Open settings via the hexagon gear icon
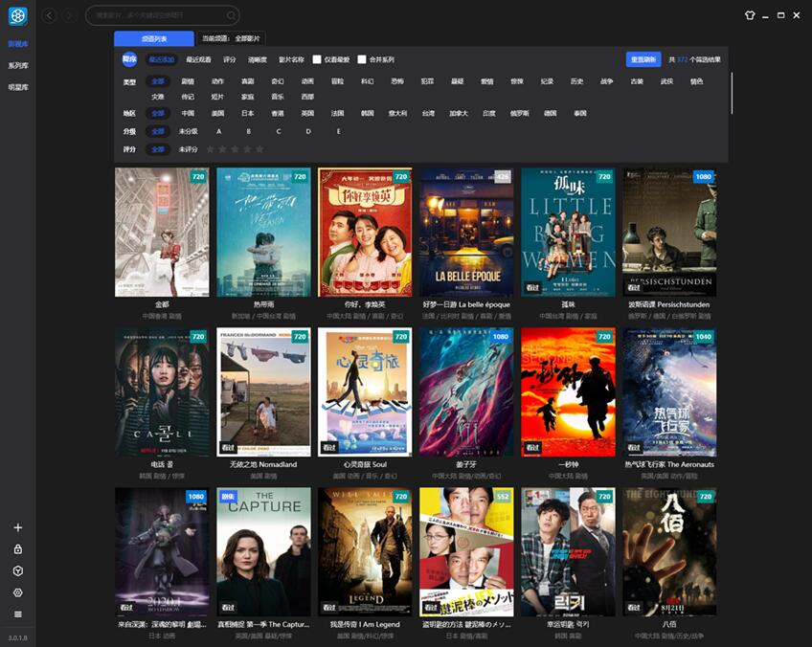Viewport: 812px width, 647px height. 17,592
